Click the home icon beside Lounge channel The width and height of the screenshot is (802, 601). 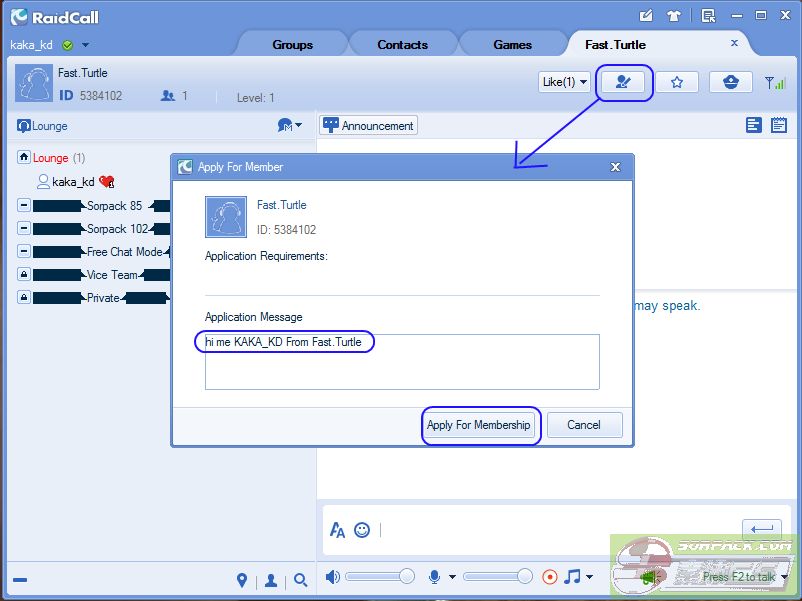(24, 157)
